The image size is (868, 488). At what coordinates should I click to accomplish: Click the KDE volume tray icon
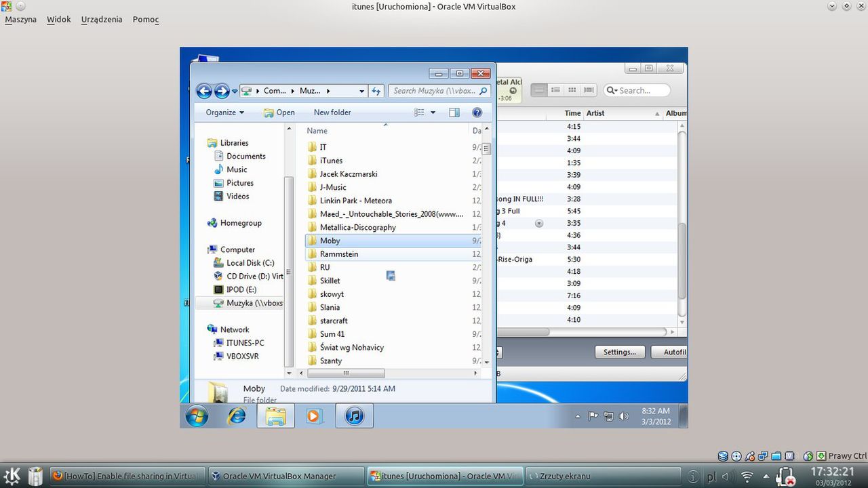(x=728, y=476)
